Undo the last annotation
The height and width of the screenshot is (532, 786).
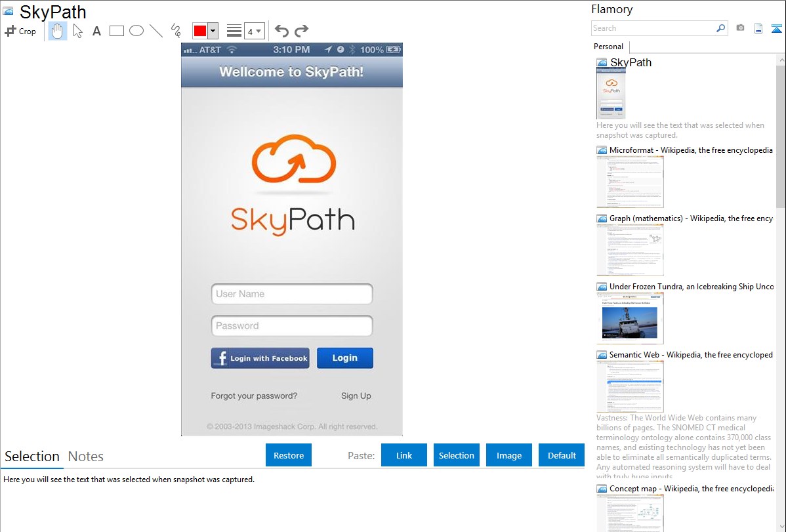point(281,31)
